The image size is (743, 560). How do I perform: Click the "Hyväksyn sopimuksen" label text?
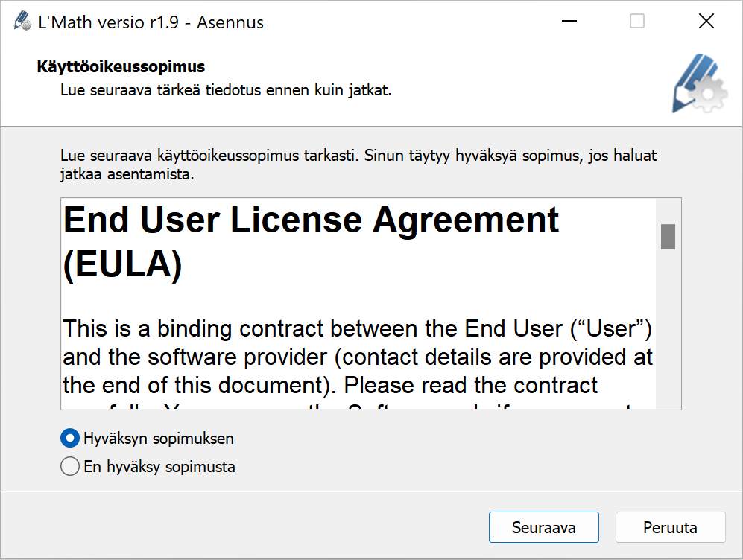pyautogui.click(x=158, y=439)
